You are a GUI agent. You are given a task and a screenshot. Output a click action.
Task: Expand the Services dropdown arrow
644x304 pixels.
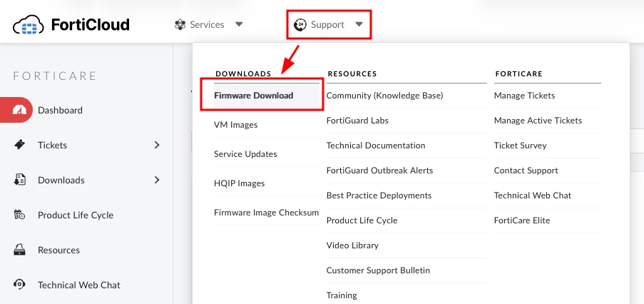[239, 25]
